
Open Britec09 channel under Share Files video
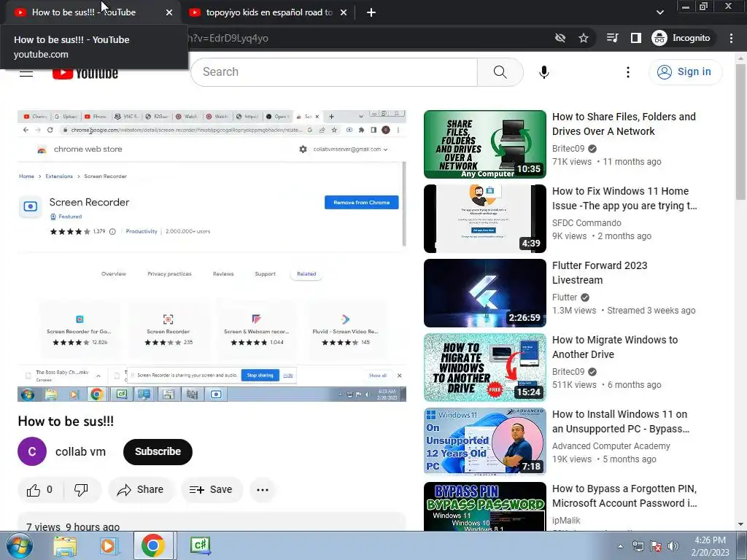point(568,149)
